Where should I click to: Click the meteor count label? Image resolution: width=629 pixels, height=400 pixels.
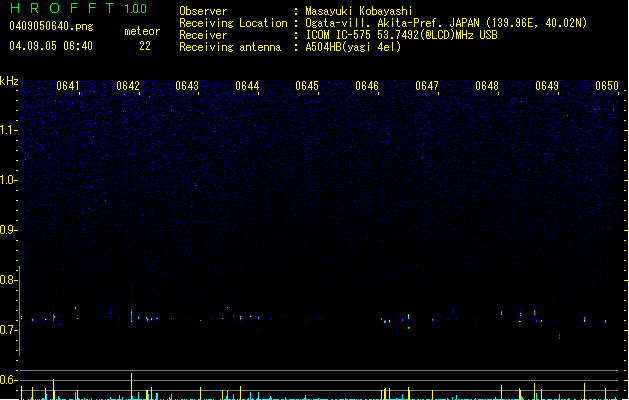[x=142, y=31]
